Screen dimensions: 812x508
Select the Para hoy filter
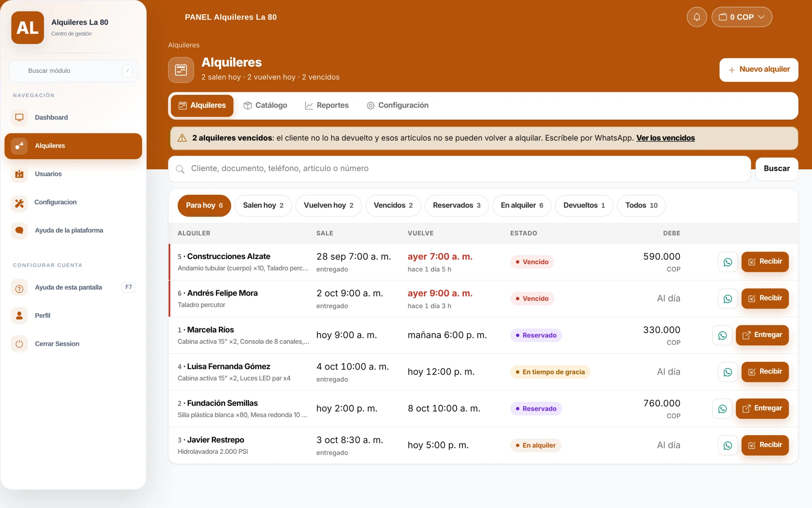click(x=204, y=206)
